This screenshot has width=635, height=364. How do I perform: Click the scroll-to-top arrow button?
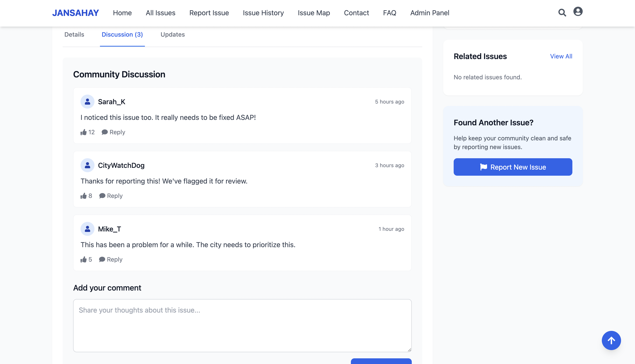point(611,340)
